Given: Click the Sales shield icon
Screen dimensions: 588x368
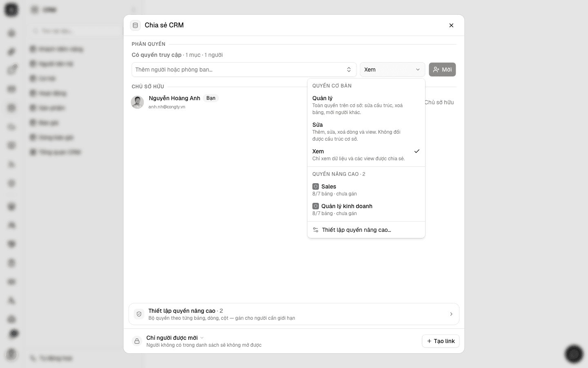Looking at the screenshot, I should pyautogui.click(x=316, y=186).
